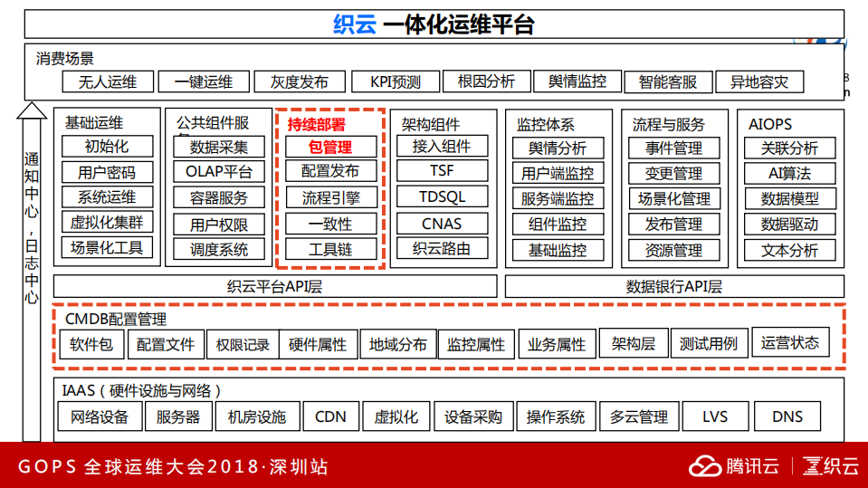Click the 舆情分析 box
Viewport: 868px width, 488px height.
pyautogui.click(x=558, y=148)
